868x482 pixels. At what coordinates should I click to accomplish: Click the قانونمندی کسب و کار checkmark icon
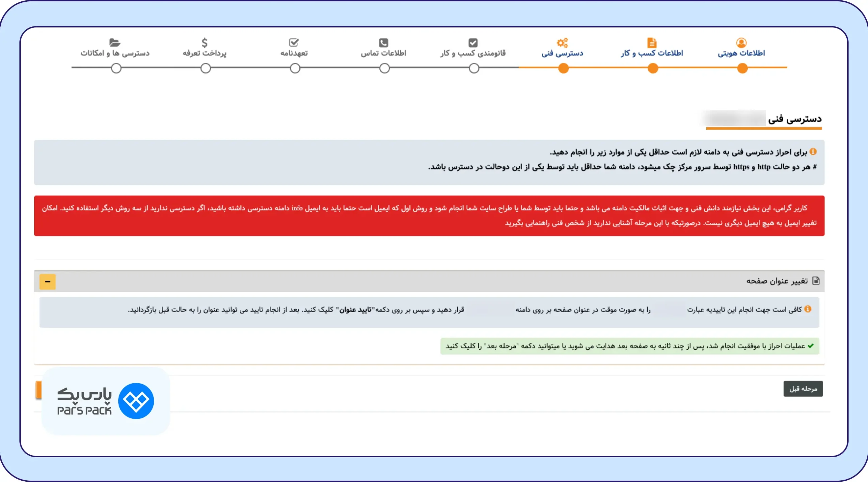coord(473,43)
